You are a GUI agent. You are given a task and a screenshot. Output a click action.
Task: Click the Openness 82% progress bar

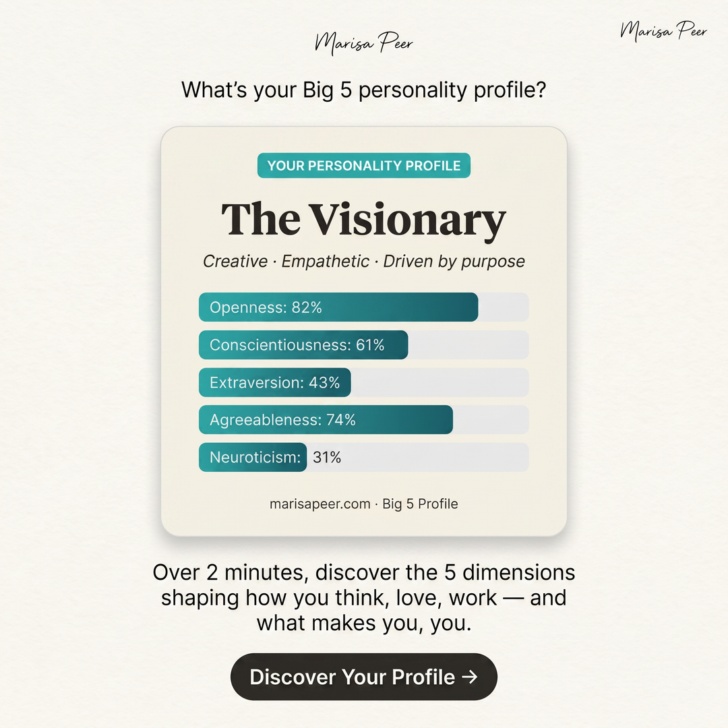[x=363, y=307]
